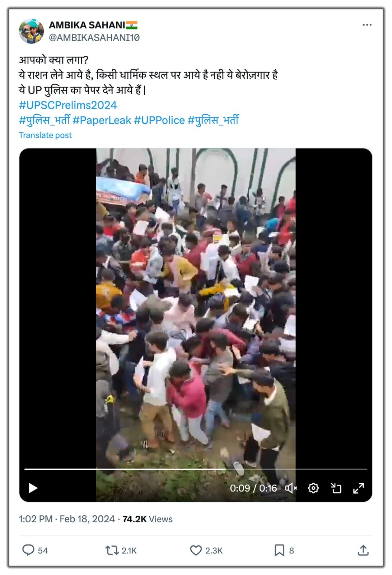Play the video
Screen dimensions: 392x575
tap(33, 488)
